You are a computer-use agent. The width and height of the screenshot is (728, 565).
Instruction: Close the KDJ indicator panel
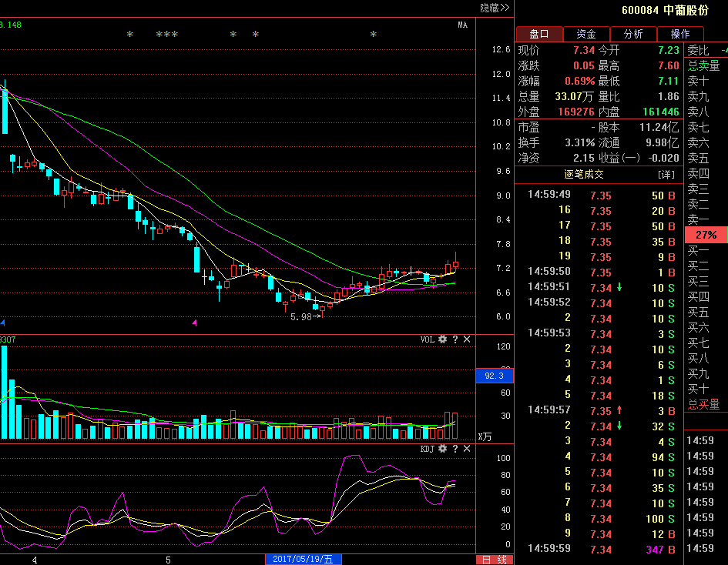[467, 449]
